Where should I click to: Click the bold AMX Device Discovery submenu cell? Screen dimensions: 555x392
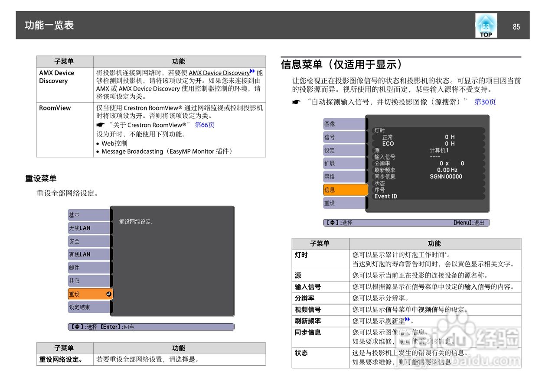65,84
